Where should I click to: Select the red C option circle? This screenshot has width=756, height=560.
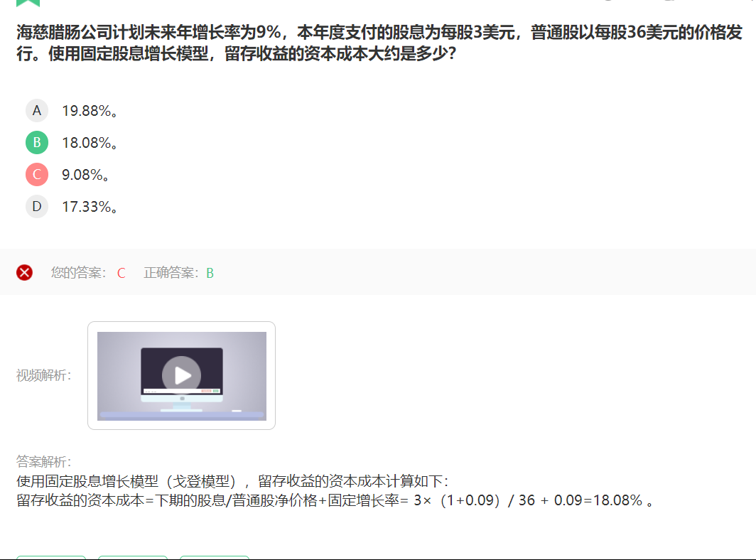(x=37, y=175)
